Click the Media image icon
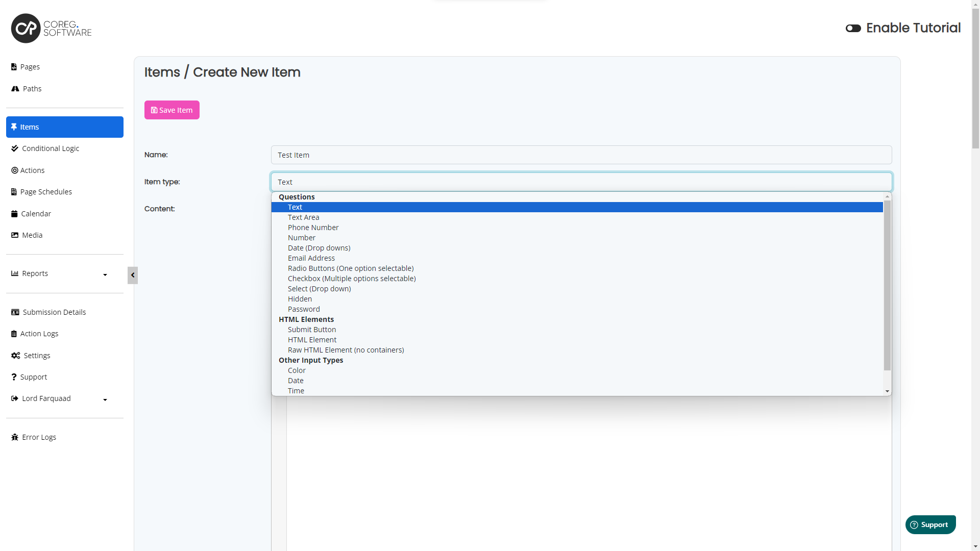This screenshot has width=980, height=551. [x=15, y=235]
